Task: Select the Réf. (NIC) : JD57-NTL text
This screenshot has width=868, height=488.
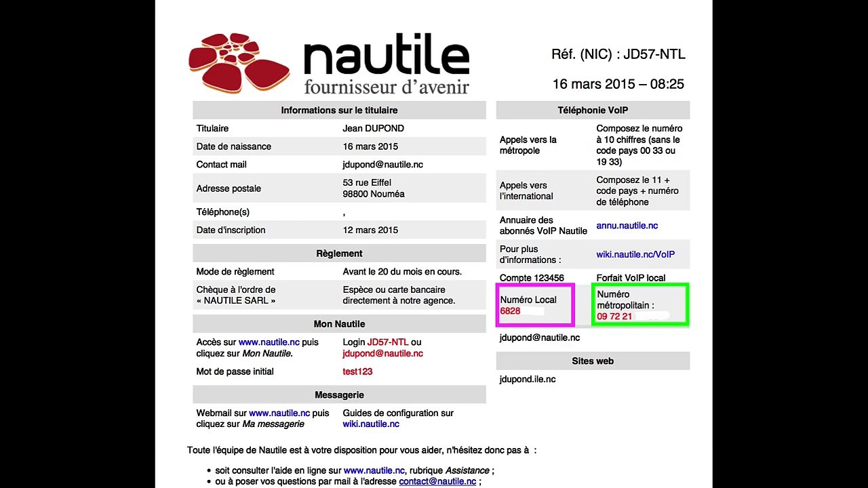Action: (618, 55)
